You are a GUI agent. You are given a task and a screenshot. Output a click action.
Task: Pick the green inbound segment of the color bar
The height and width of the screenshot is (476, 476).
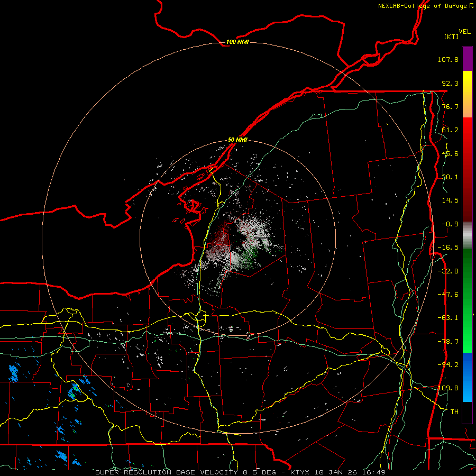coord(467,300)
